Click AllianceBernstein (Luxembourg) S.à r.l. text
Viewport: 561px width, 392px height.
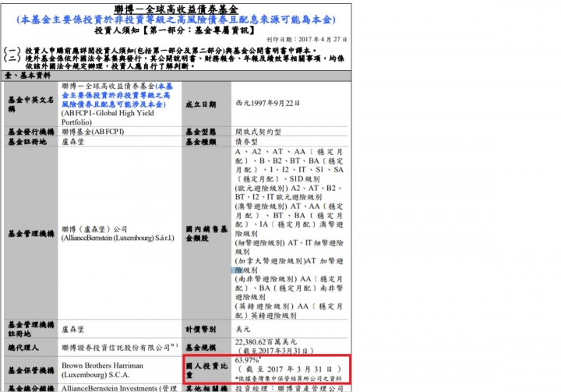tap(118, 238)
